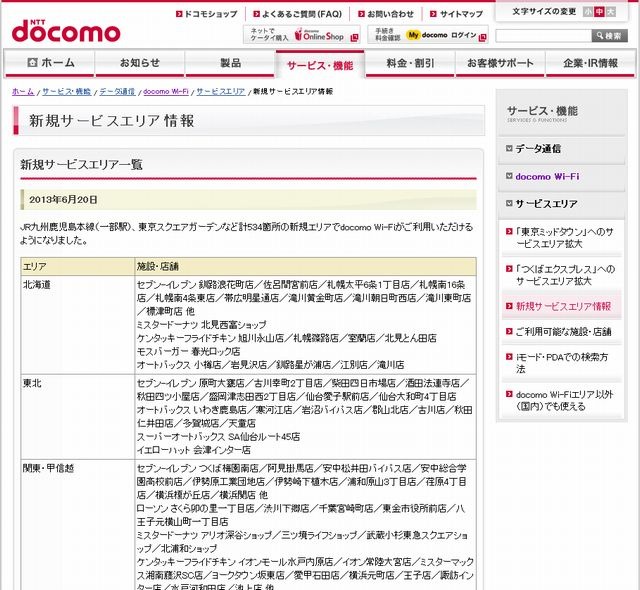Viewport: 640px width, 590px height.
Task: Click the 新規サービスエリア一覧 section heading
Action: (81, 165)
